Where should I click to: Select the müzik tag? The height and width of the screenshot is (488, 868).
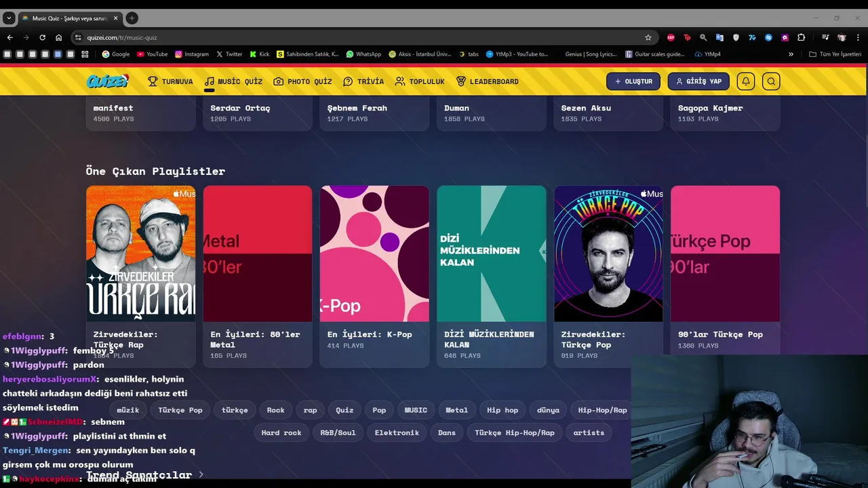(127, 410)
